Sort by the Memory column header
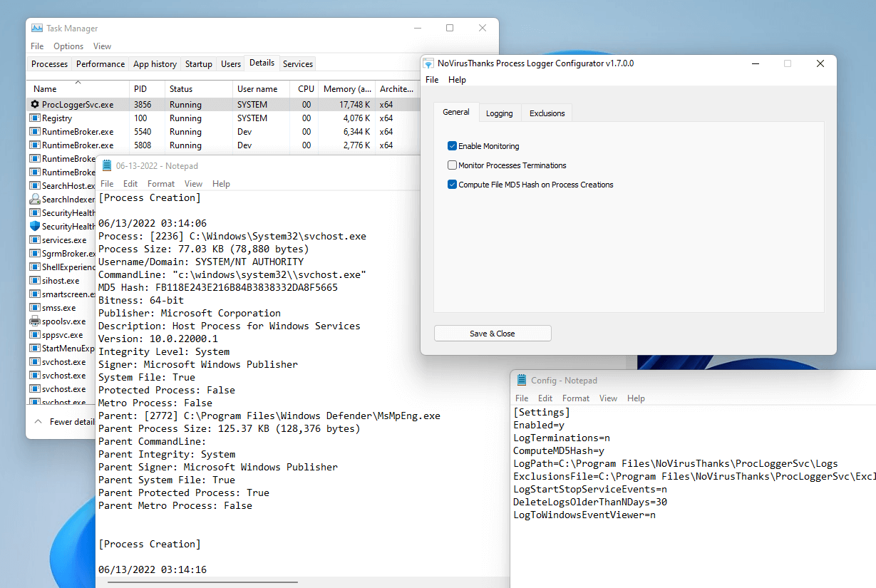The width and height of the screenshot is (876, 588). (347, 89)
